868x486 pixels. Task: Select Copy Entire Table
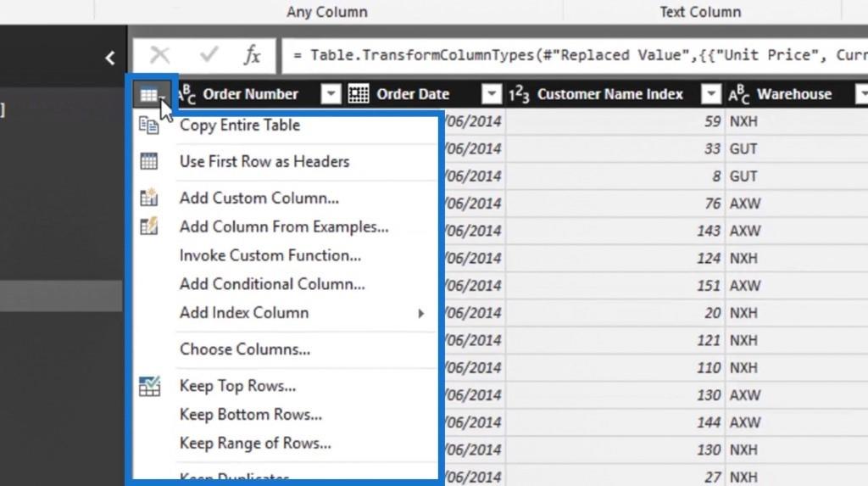[x=240, y=126]
